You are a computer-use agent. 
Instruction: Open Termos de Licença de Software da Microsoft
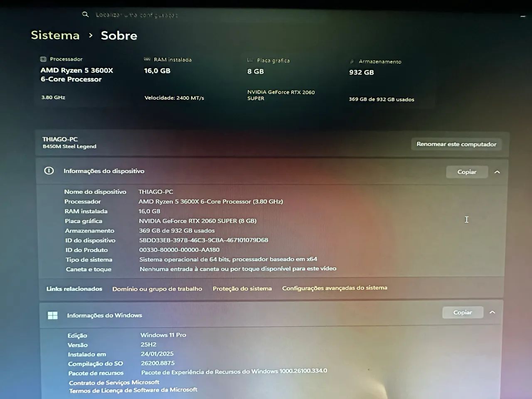pos(133,390)
